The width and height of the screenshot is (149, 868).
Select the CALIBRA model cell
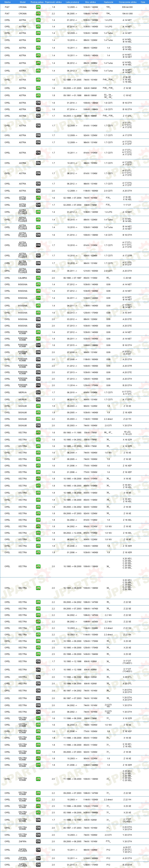[x=22, y=278]
